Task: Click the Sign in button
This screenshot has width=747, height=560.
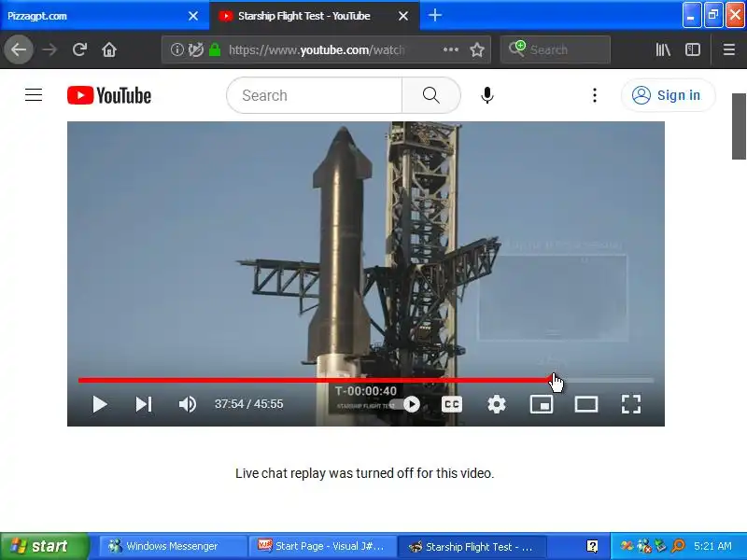Action: point(668,95)
